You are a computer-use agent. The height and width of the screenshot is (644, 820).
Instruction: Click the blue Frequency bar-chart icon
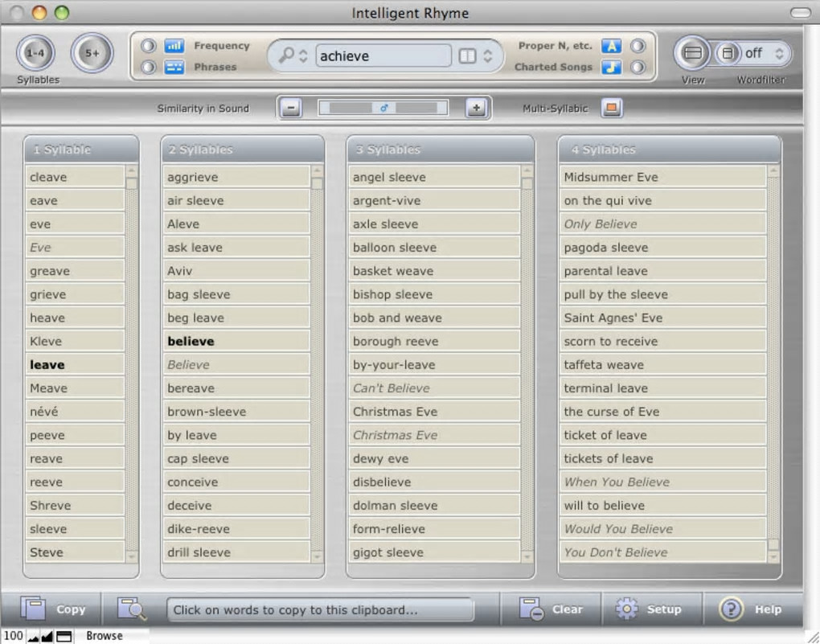(174, 46)
